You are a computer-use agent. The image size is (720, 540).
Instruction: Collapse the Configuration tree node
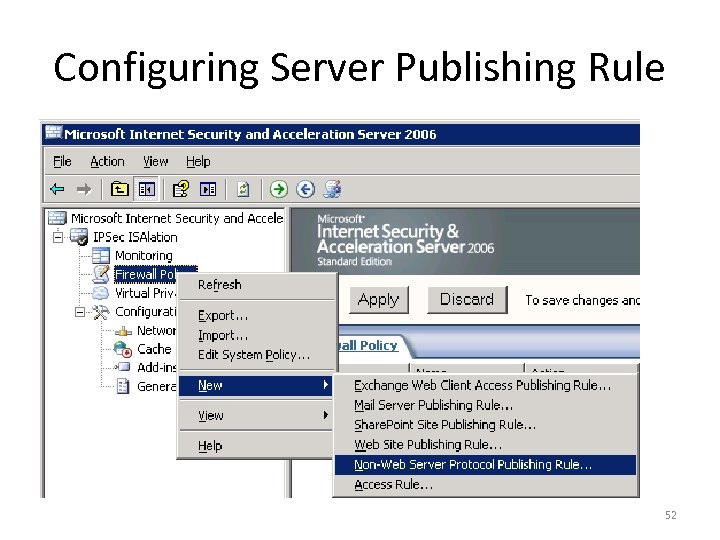pos(80,312)
